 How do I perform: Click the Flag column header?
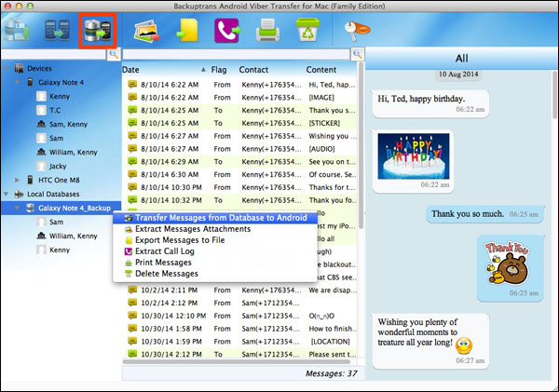coord(219,70)
